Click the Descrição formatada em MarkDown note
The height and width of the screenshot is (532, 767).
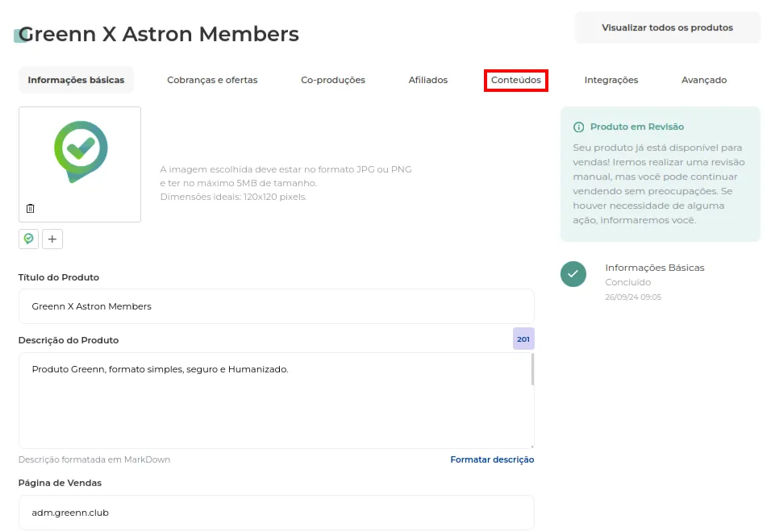(94, 459)
